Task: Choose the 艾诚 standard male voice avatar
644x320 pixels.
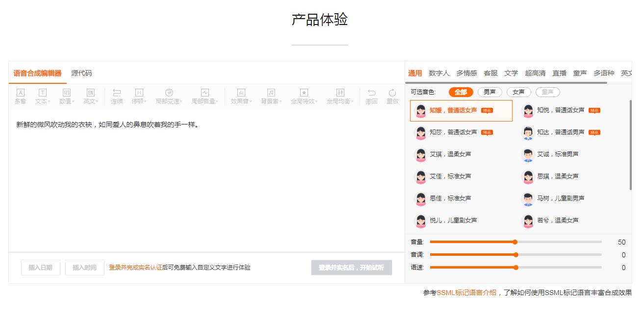Action: tap(528, 155)
